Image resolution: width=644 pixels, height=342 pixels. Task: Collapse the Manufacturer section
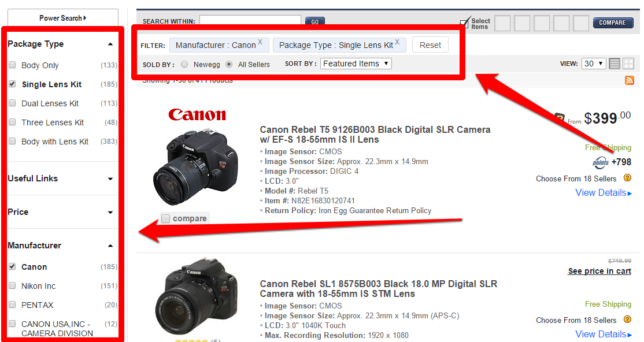pyautogui.click(x=110, y=246)
